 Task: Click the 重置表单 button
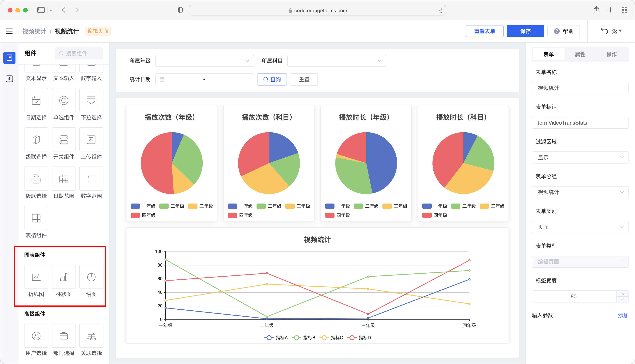pyautogui.click(x=485, y=31)
